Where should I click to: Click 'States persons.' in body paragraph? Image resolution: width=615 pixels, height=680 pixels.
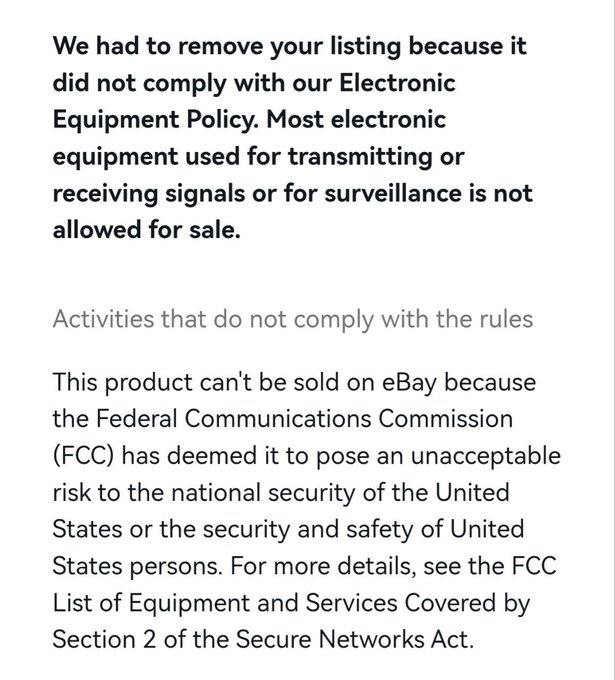(x=137, y=566)
